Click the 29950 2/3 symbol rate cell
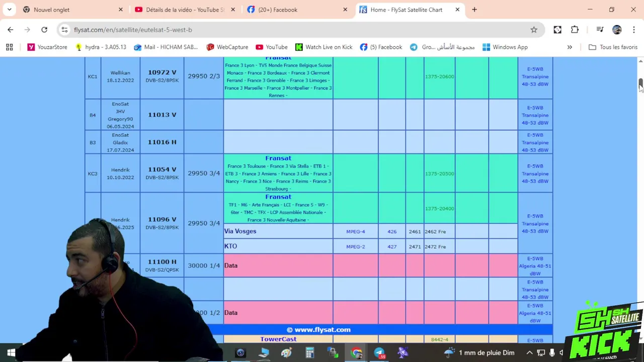 coord(204,76)
